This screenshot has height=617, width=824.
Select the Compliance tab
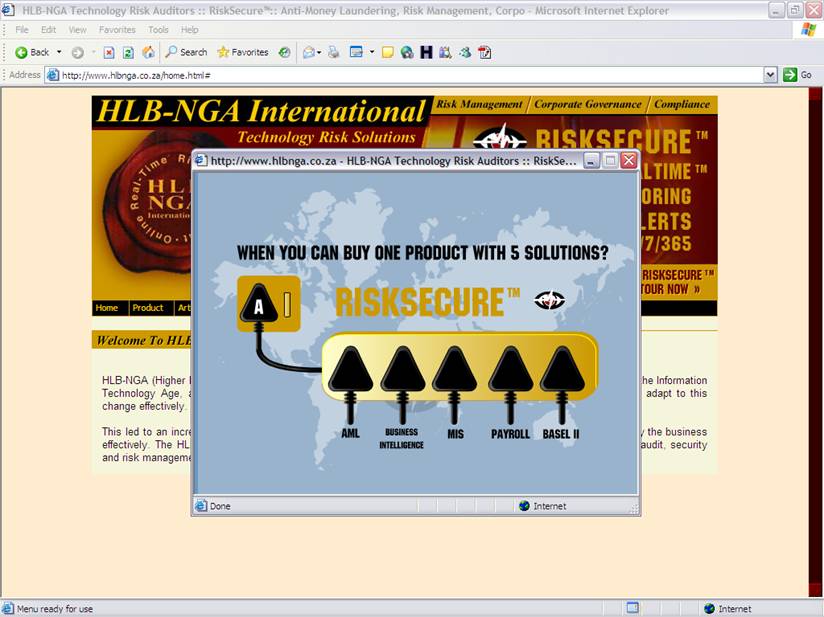tap(682, 104)
